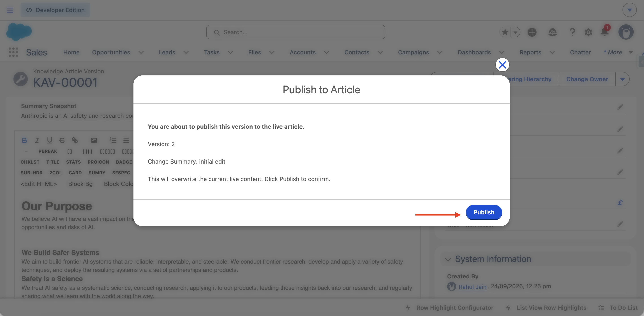This screenshot has width=644, height=316.
Task: Toggle underline formatting in editor
Action: 49,140
